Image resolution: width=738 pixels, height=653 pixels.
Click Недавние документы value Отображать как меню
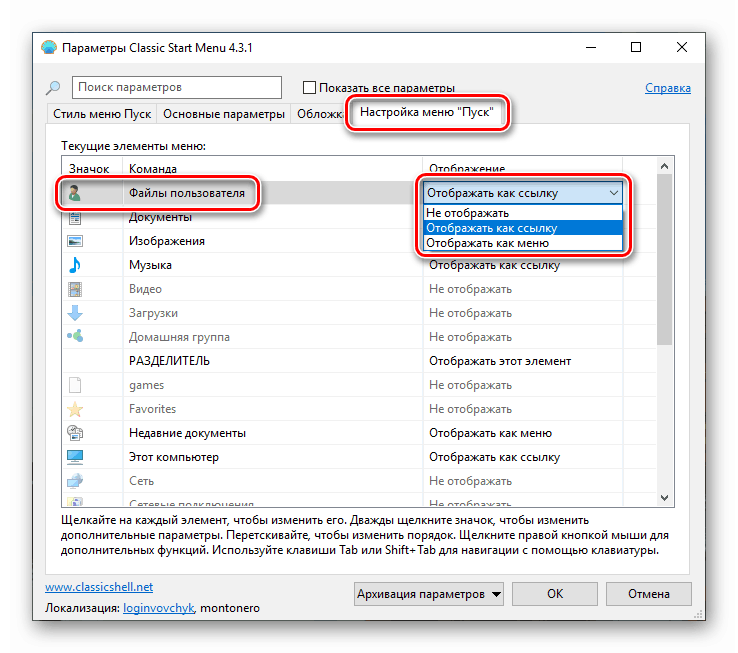point(490,433)
